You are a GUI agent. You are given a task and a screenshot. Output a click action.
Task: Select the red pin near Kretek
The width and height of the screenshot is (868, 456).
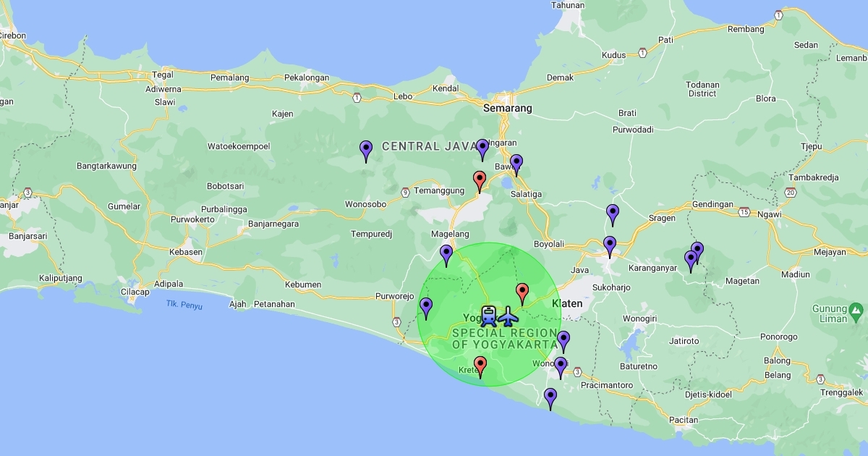click(x=480, y=366)
